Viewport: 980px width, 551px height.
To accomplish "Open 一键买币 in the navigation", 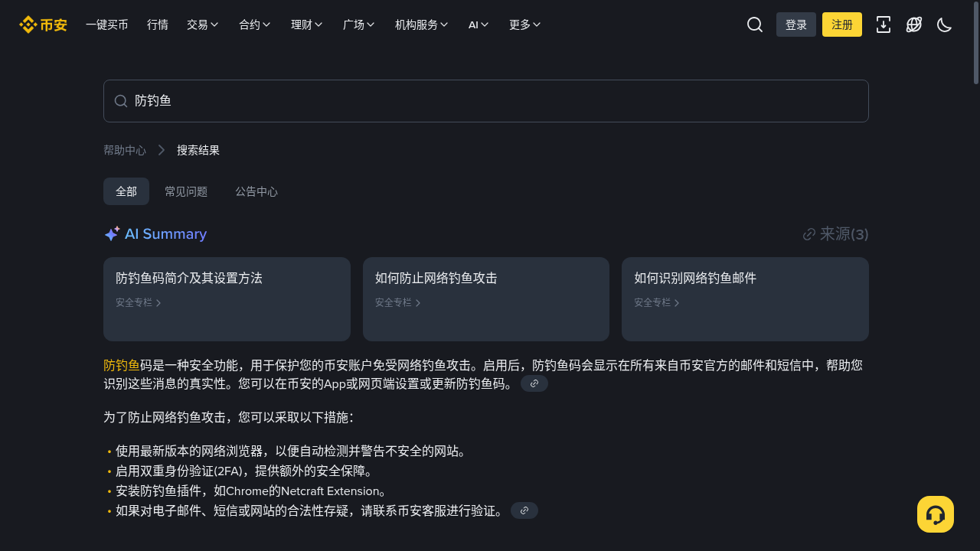I will click(107, 24).
